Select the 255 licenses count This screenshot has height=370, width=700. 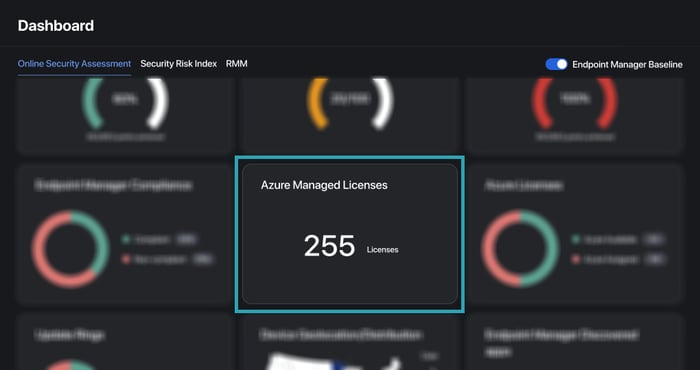click(329, 246)
